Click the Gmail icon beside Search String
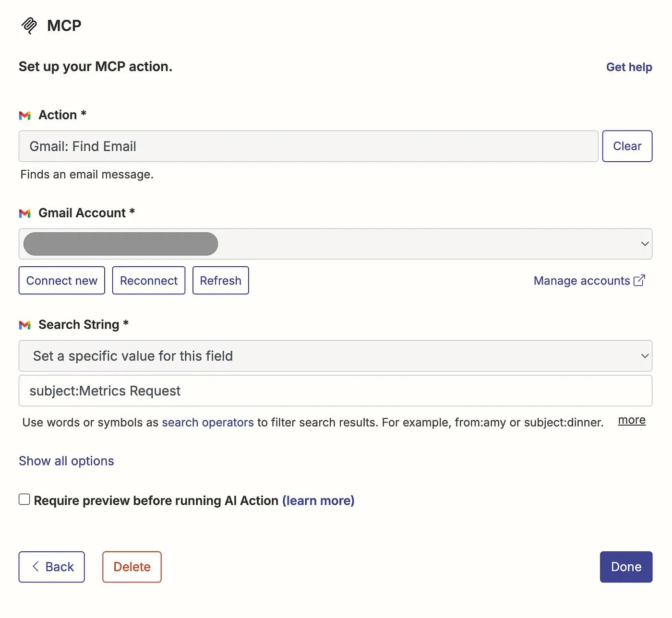Screen dimensions: 672x618 pyautogui.click(x=25, y=325)
